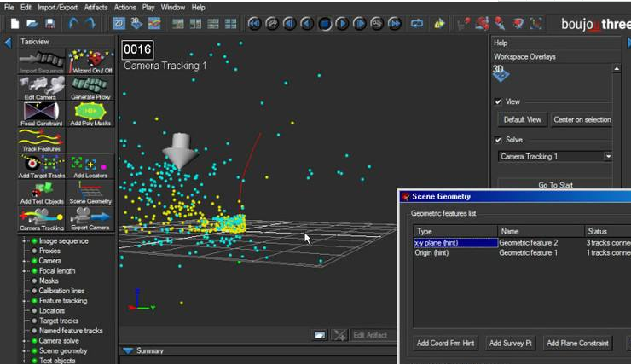Viewport: 631px width, 364px height.
Task: Open the Artifacts menu
Action: [96, 7]
